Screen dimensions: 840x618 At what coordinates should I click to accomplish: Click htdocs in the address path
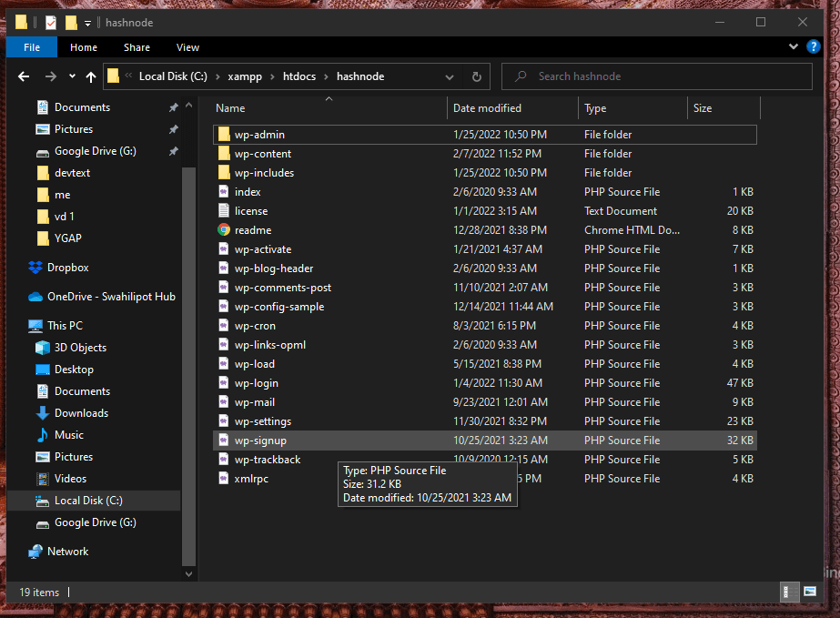[x=299, y=76]
